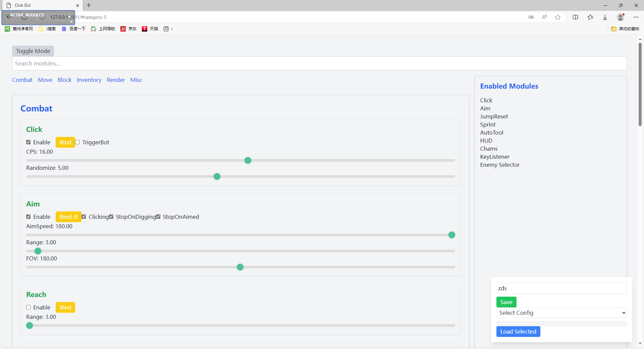The image size is (644, 349).
Task: Open the Select Config dropdown
Action: click(561, 313)
